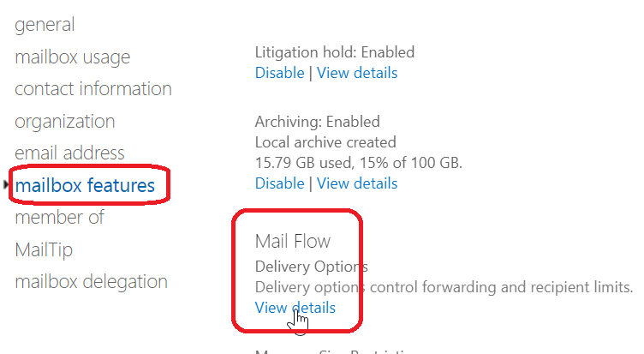Screen dimensions: 644x354
Task: Switch to the MailTip section
Action: pyautogui.click(x=44, y=249)
